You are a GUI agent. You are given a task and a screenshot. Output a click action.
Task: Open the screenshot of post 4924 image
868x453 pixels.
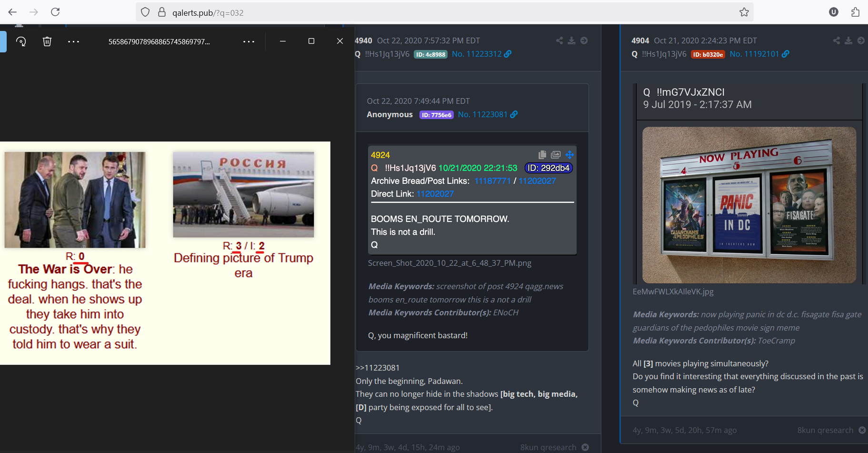point(472,200)
